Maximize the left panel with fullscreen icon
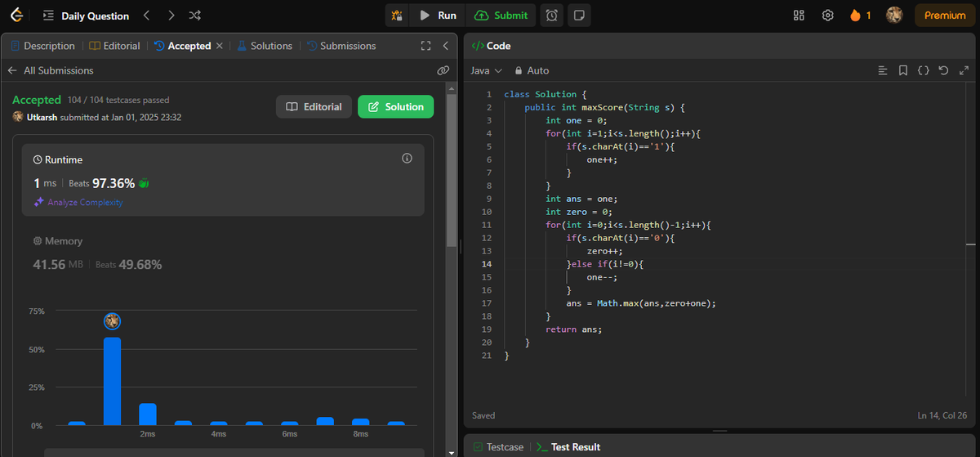The height and width of the screenshot is (457, 980). coord(425,46)
